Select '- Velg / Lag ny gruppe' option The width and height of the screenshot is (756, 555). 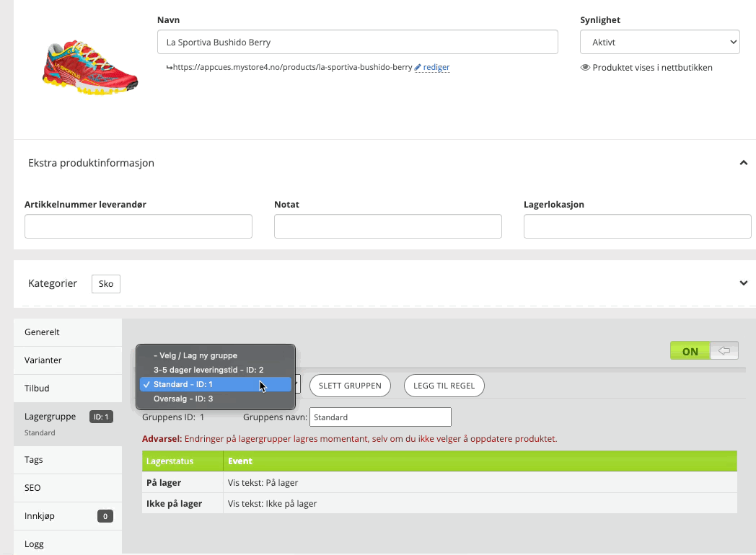216,355
